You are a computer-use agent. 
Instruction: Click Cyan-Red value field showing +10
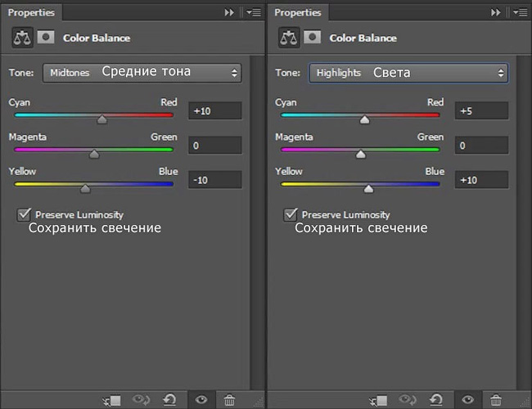click(x=215, y=111)
